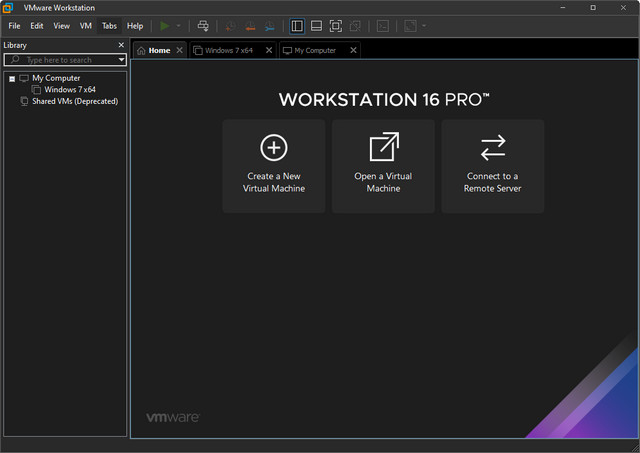Toggle the library sidebar view icon
This screenshot has height=453, width=640.
point(297,26)
